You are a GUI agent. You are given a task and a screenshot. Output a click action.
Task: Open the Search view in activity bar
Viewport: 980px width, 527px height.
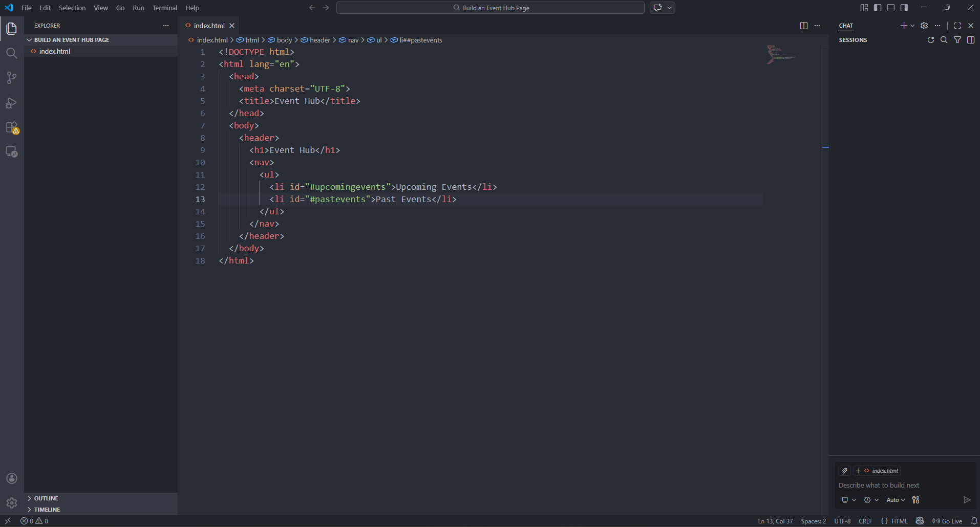11,53
